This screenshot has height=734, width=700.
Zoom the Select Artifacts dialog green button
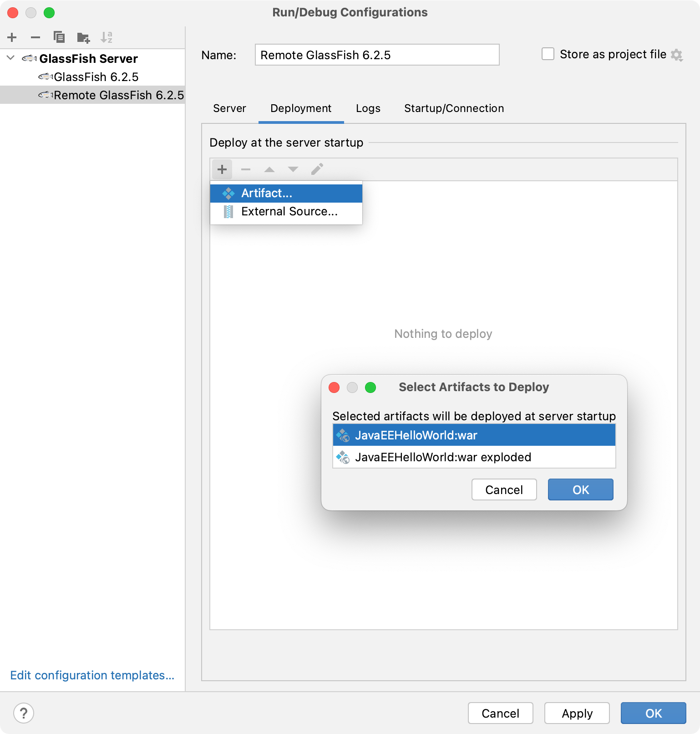(370, 387)
